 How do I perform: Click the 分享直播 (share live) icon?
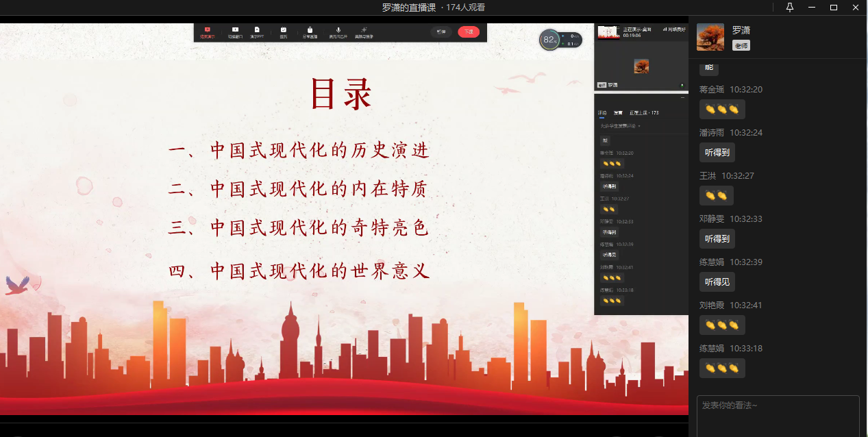tap(310, 32)
